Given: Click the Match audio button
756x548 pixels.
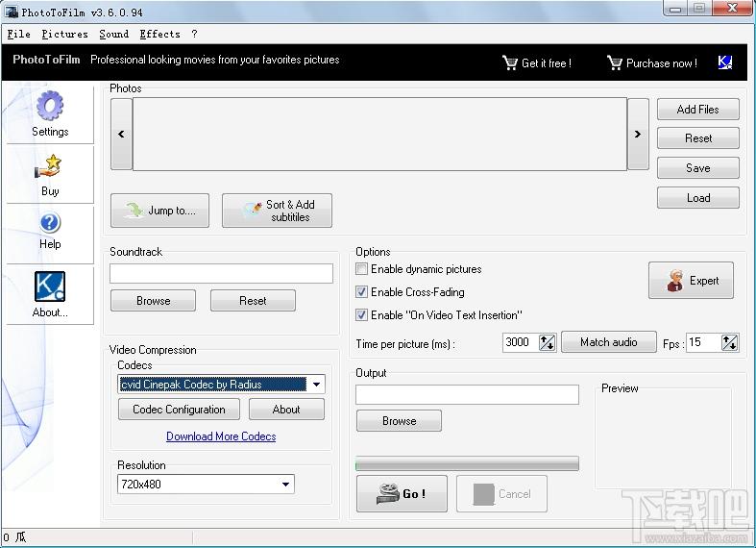Looking at the screenshot, I should click(x=608, y=342).
